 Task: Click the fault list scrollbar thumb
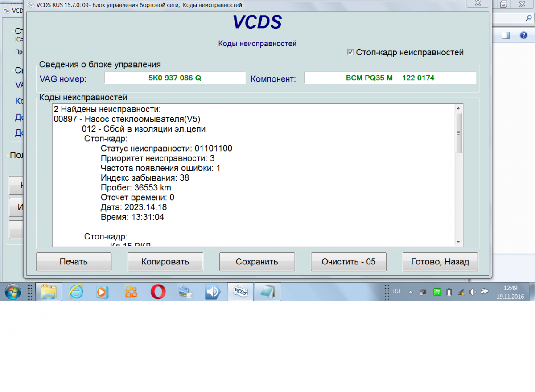click(458, 133)
